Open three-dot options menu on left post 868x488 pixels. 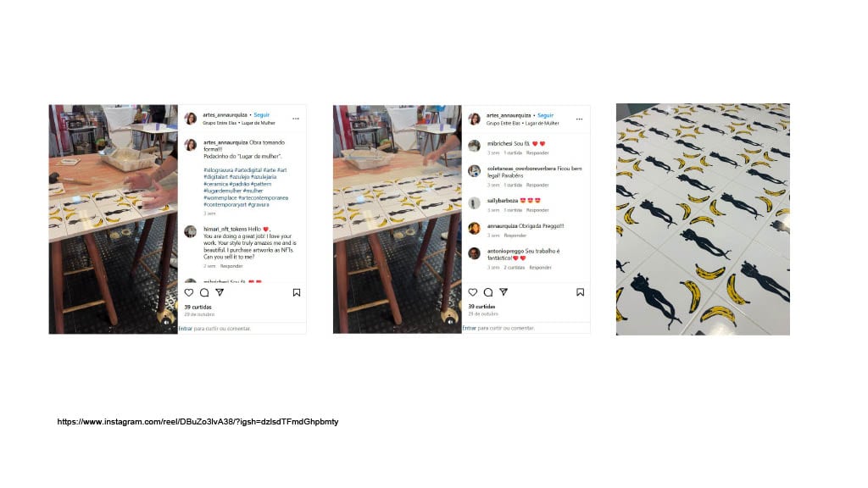click(x=296, y=119)
